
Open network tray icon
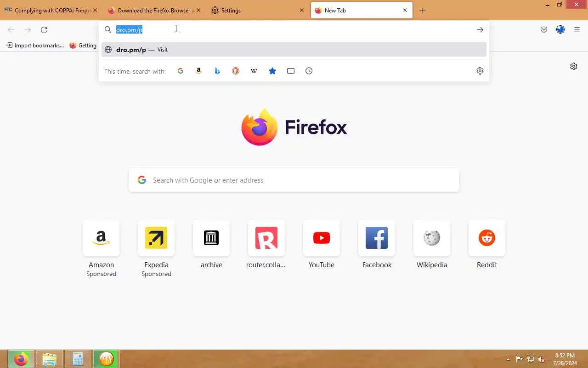(531, 359)
